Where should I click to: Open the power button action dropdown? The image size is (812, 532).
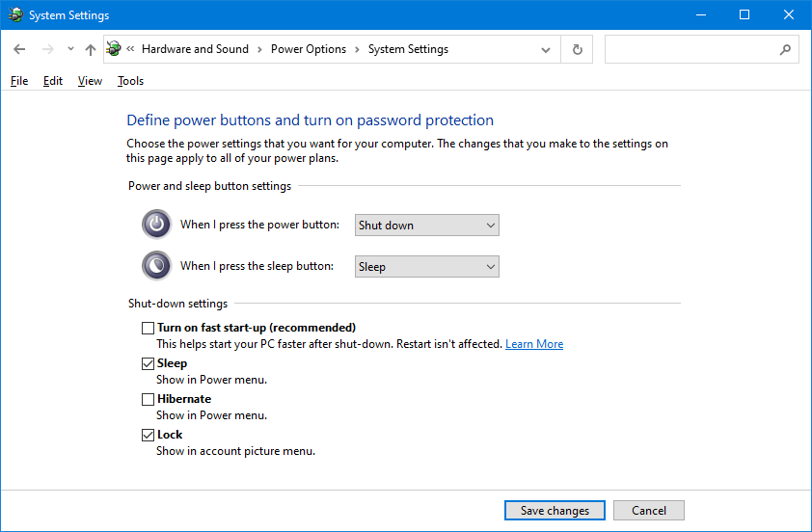coord(427,226)
